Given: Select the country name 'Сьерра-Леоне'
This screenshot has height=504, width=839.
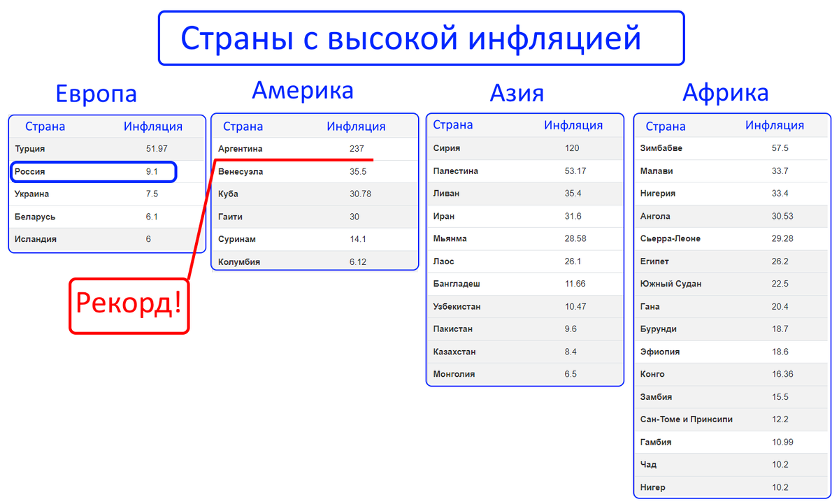Looking at the screenshot, I should click(x=671, y=238).
